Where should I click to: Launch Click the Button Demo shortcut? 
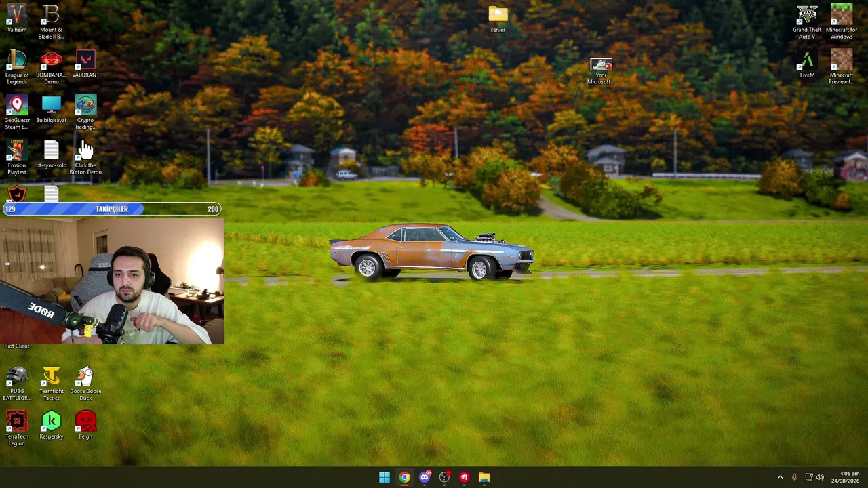click(85, 157)
